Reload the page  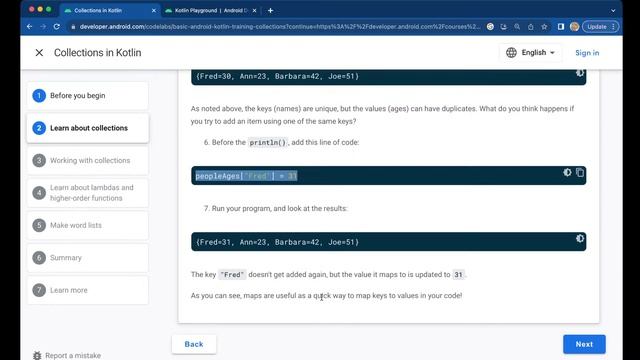[57, 27]
